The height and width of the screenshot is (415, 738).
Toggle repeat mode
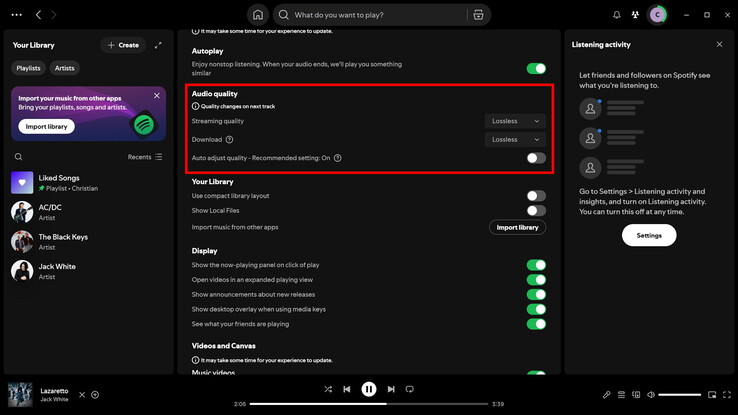point(409,389)
